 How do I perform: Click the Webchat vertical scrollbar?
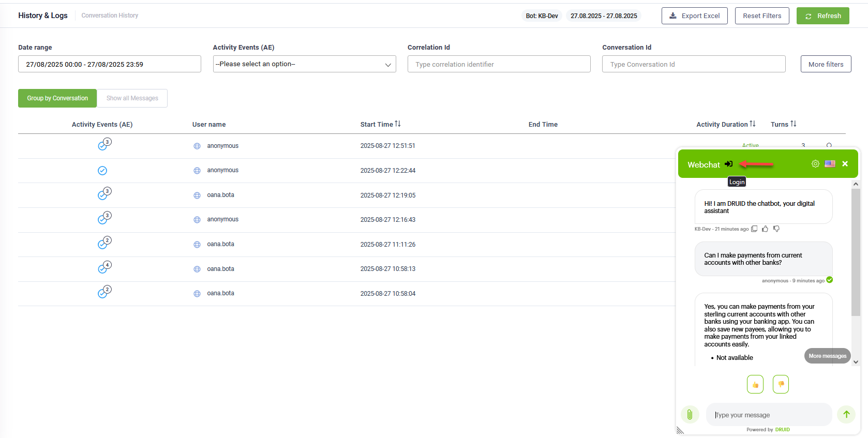856,253
